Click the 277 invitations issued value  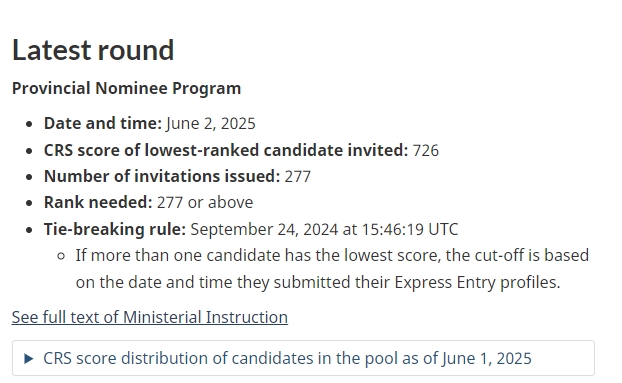tap(298, 177)
